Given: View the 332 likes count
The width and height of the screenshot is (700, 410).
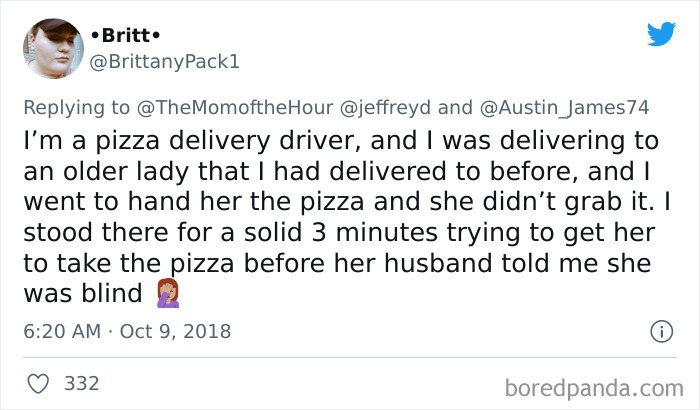Looking at the screenshot, I should (80, 383).
